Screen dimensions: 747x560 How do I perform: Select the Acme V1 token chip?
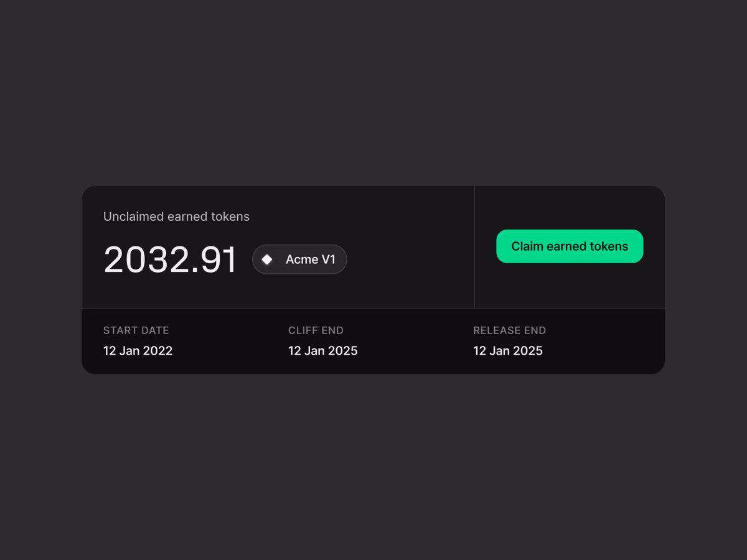pos(299,259)
